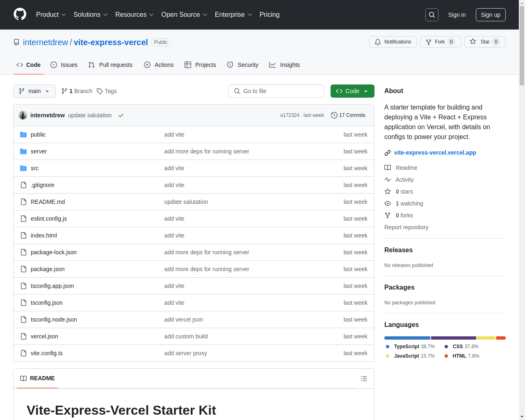Open the a172324 commit hash
The image size is (525, 420).
pos(290,115)
